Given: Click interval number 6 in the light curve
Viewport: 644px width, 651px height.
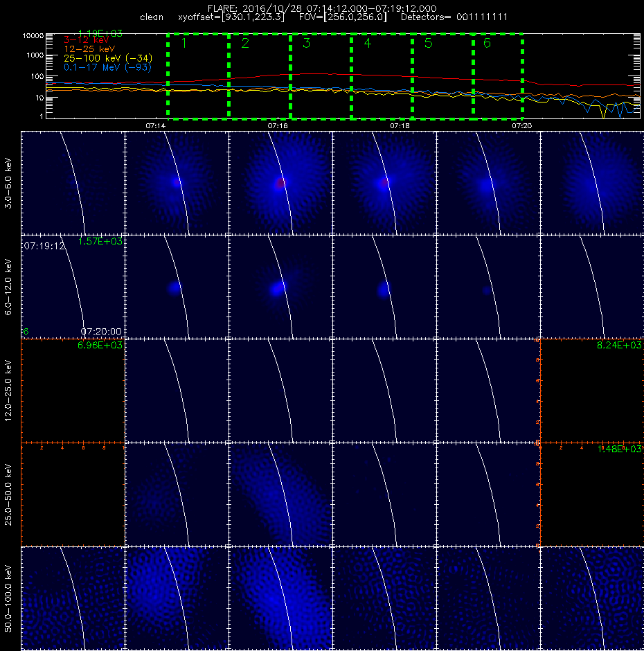Looking at the screenshot, I should 487,43.
